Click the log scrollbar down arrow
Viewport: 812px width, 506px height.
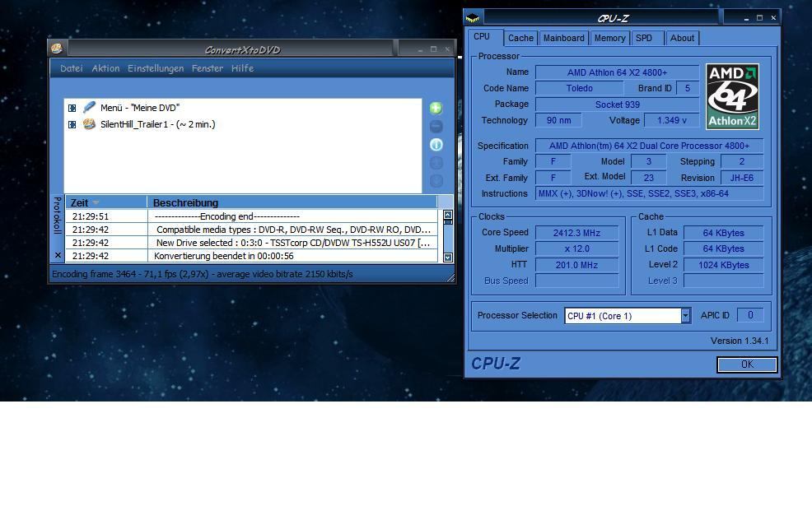pyautogui.click(x=448, y=258)
